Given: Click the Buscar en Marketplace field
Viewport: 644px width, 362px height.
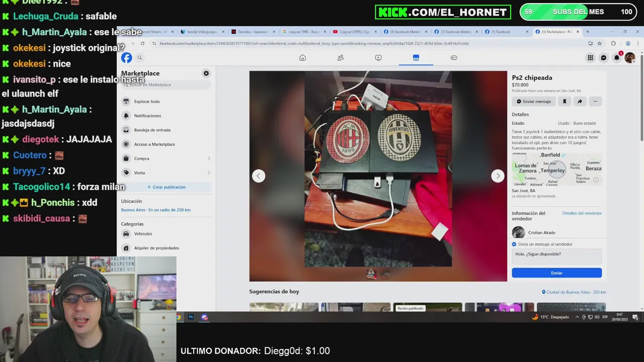Looking at the screenshot, I should [x=166, y=85].
